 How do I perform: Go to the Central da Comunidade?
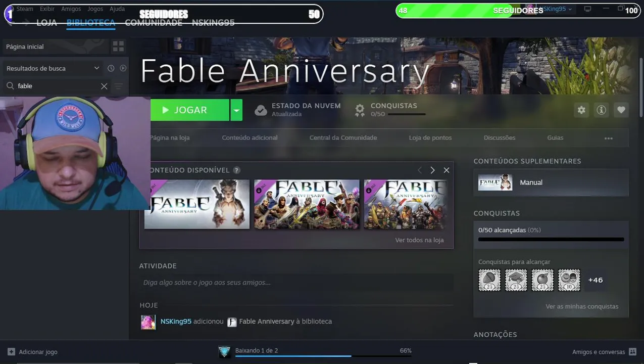click(343, 138)
